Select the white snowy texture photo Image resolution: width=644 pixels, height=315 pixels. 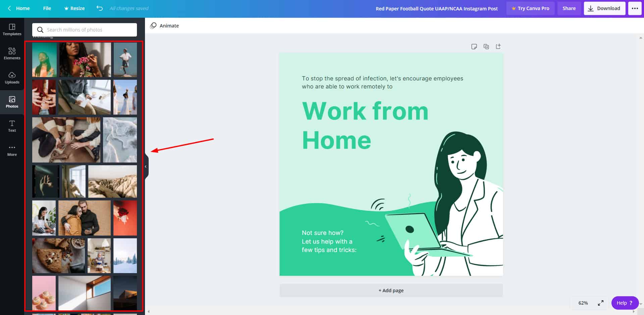tap(120, 140)
